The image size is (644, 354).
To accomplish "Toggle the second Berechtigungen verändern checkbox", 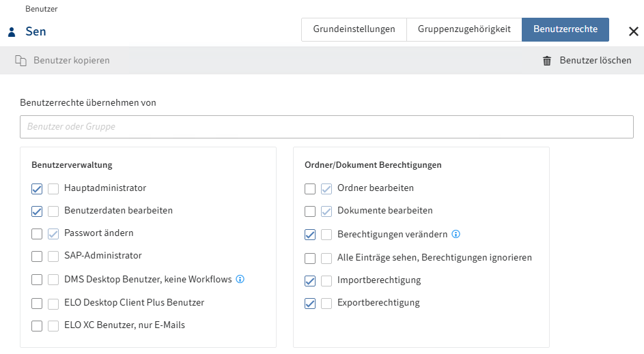I will pyautogui.click(x=326, y=235).
